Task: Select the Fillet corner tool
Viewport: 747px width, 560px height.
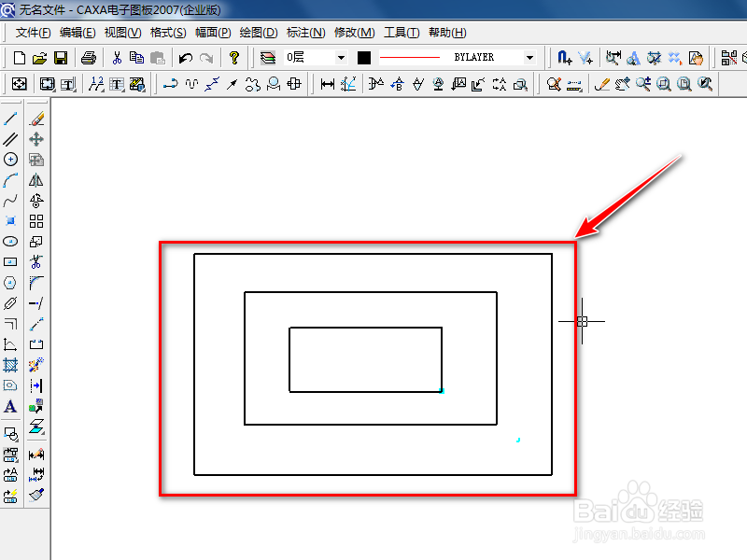Action: coord(36,283)
